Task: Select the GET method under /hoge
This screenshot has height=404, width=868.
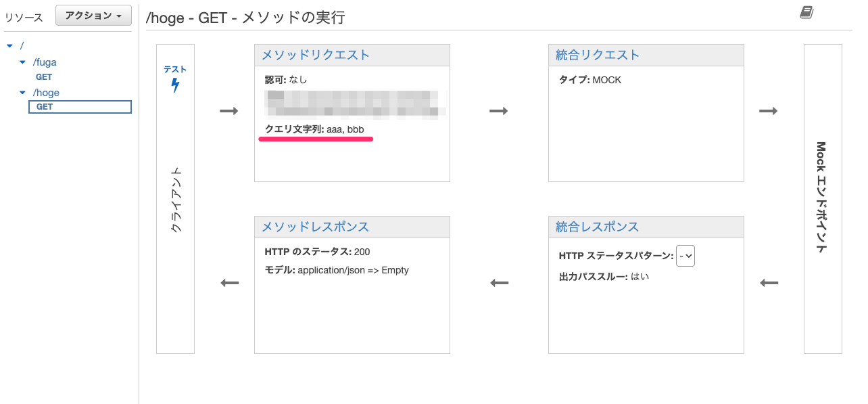Action: point(43,106)
